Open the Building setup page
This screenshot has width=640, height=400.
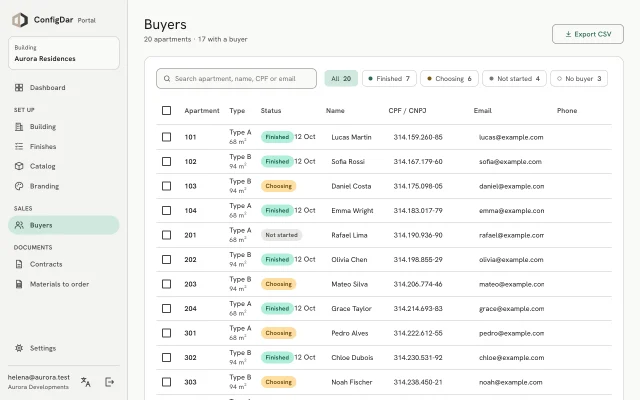click(x=64, y=127)
